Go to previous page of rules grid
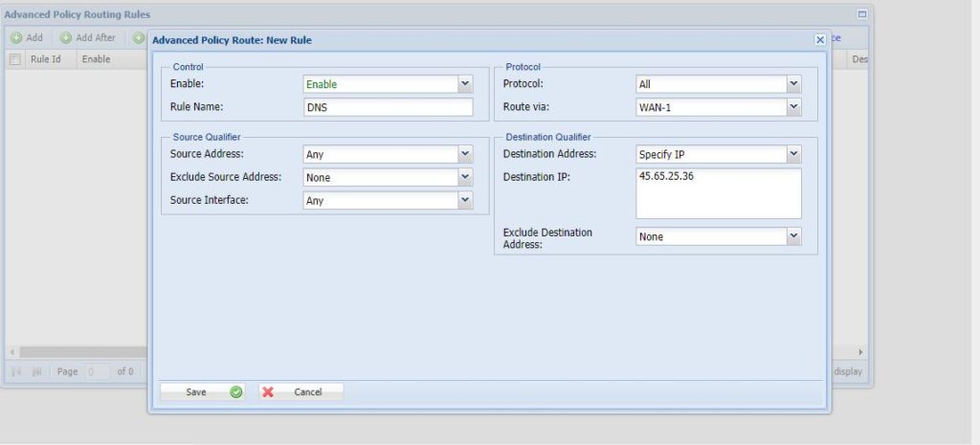The height and width of the screenshot is (445, 980). click(x=36, y=371)
